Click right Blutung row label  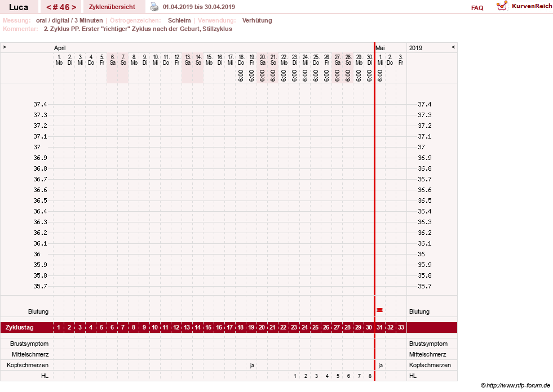(x=419, y=311)
